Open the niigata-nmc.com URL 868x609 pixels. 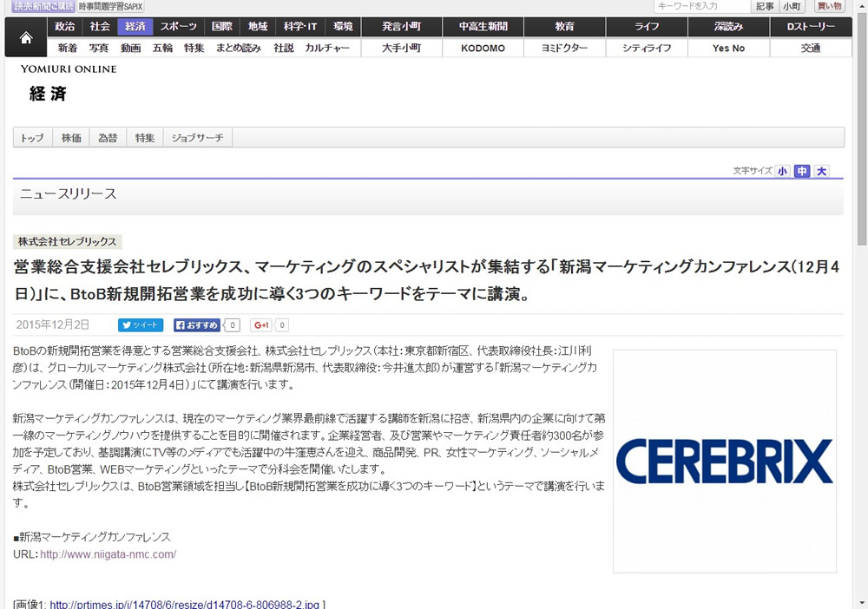[x=108, y=554]
